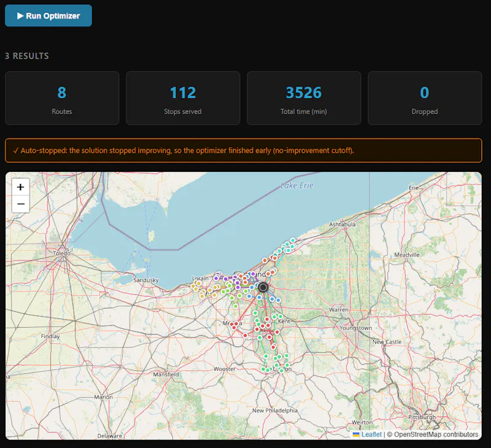Click the Auto-stopped notification banner
Viewport: 491px width, 448px height.
[x=243, y=150]
